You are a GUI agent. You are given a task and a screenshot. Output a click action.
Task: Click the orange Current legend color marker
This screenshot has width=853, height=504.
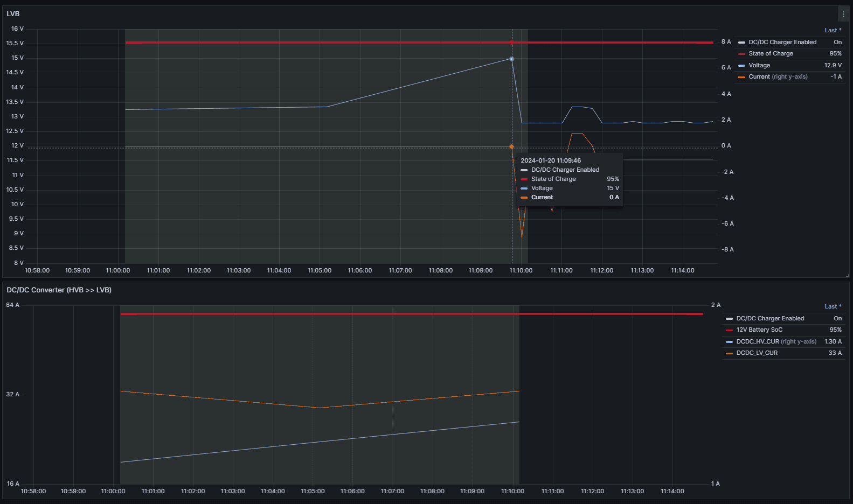pos(741,77)
